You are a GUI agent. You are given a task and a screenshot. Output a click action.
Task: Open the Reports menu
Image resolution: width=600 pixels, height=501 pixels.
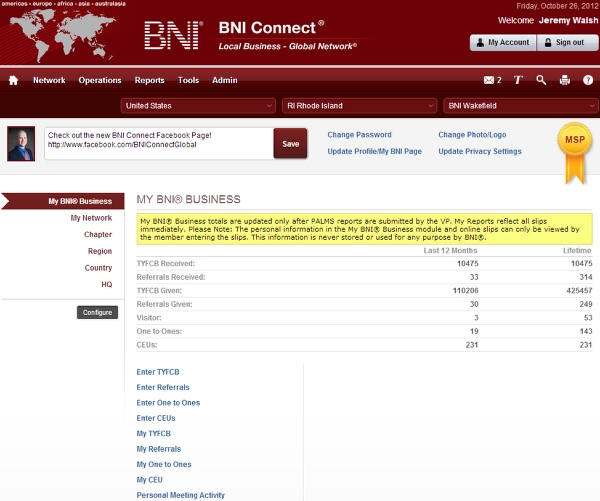coord(149,80)
